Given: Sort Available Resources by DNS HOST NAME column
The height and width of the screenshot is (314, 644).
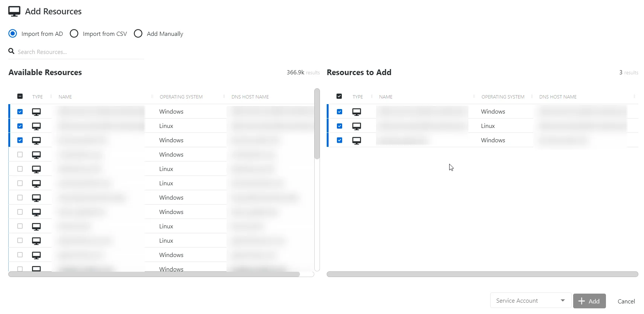Looking at the screenshot, I should [x=250, y=97].
